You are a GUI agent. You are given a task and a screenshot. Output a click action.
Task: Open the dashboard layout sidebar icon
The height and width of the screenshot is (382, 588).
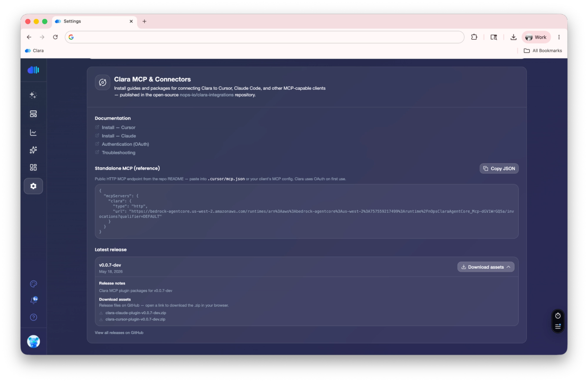pyautogui.click(x=33, y=114)
